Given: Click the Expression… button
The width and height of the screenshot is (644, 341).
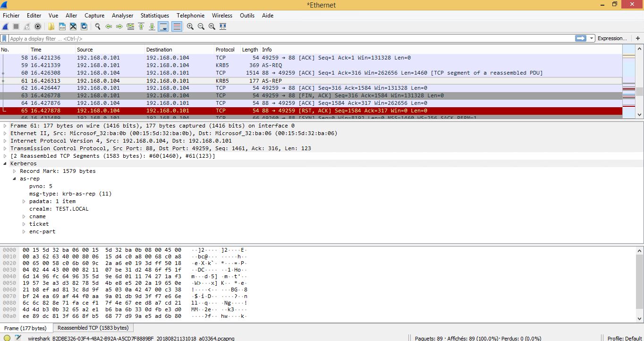Looking at the screenshot, I should tap(612, 38).
